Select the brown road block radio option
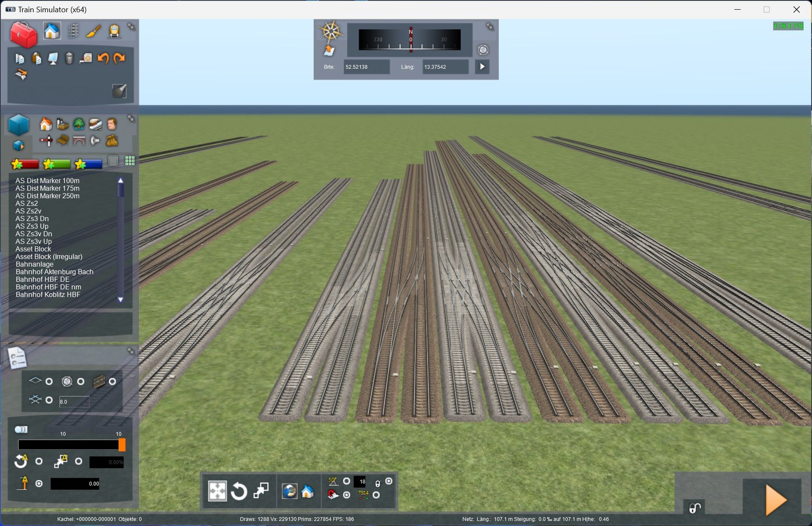The width and height of the screenshot is (812, 526). pyautogui.click(x=112, y=382)
